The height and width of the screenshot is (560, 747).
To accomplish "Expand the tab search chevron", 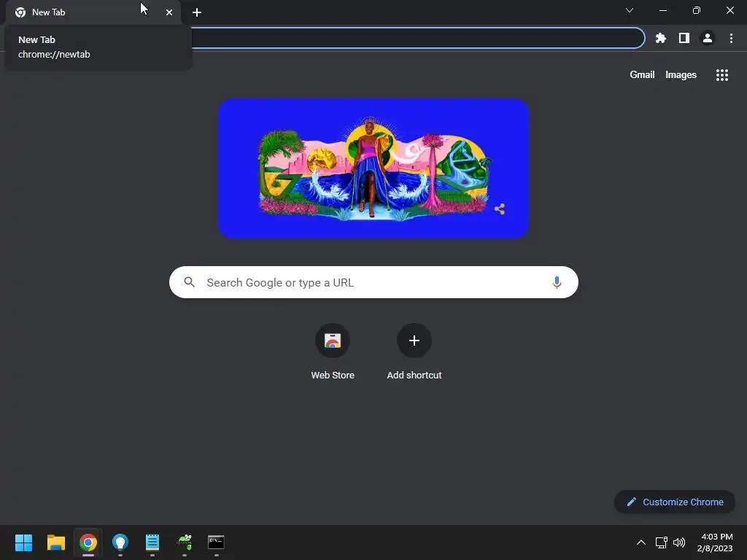I will pos(630,10).
